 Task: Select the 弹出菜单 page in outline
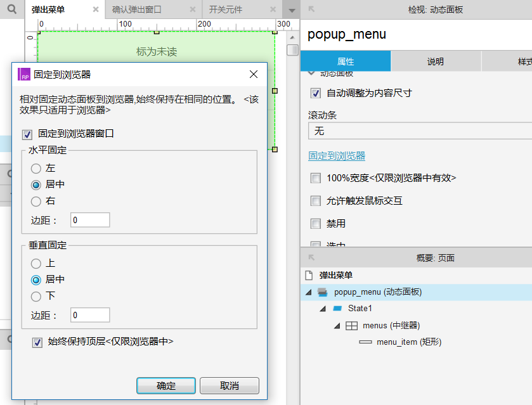[335, 275]
